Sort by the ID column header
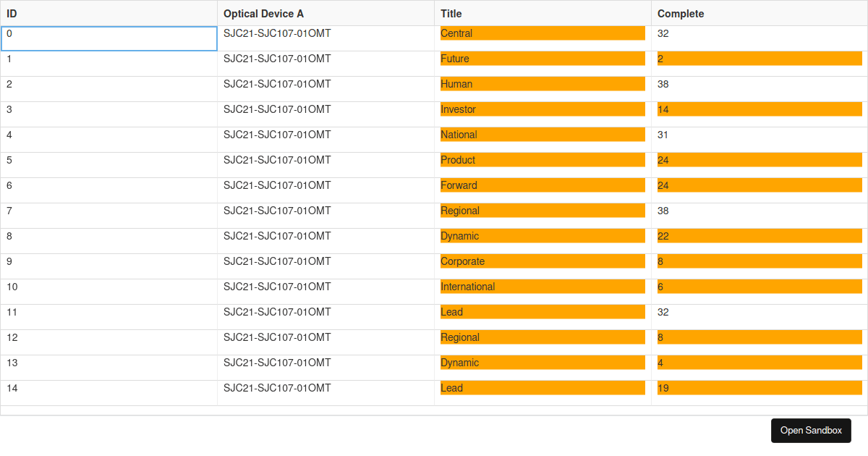 (109, 14)
